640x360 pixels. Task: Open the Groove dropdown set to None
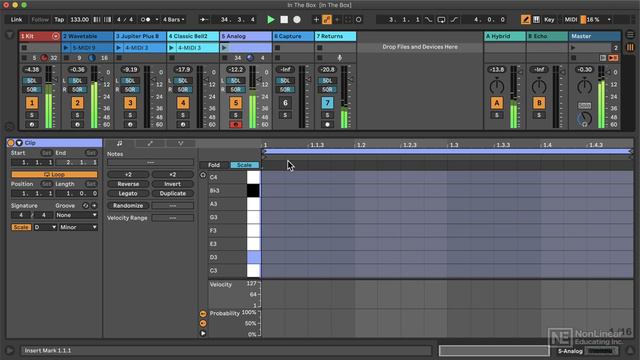[76, 215]
